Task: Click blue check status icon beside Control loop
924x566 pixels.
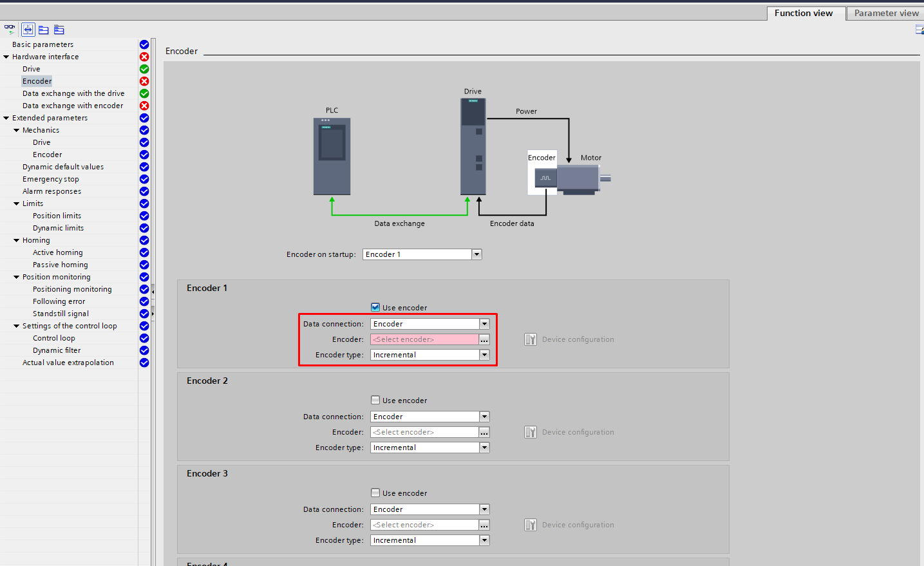Action: click(144, 338)
